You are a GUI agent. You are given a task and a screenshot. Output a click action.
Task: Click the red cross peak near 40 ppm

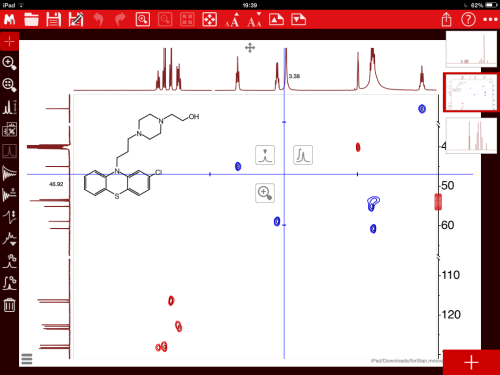[358, 147]
